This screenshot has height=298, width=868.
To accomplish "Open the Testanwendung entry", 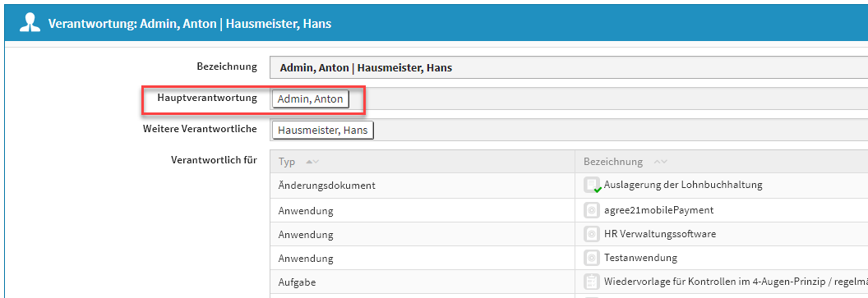I will (x=640, y=258).
